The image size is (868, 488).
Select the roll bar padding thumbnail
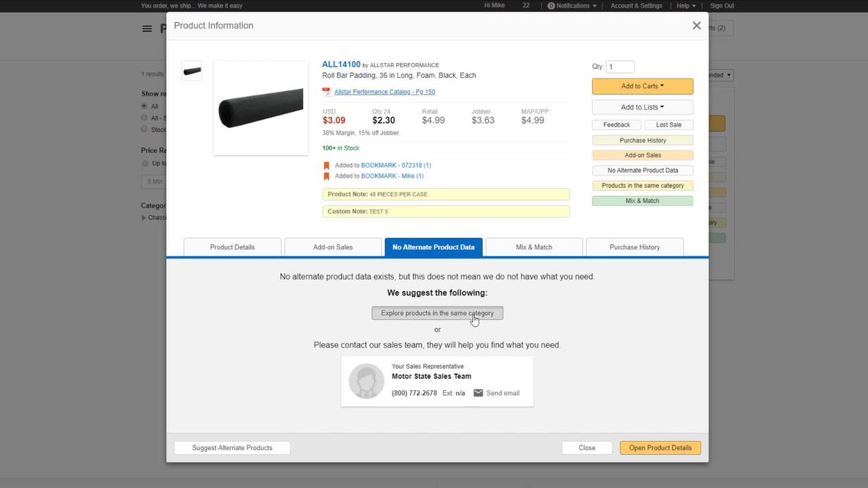(192, 70)
